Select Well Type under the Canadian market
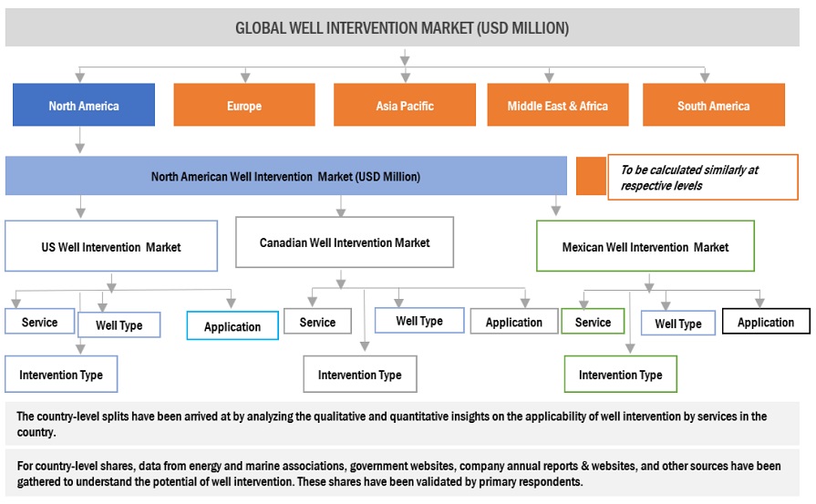This screenshot has height=504, width=816. (x=419, y=321)
